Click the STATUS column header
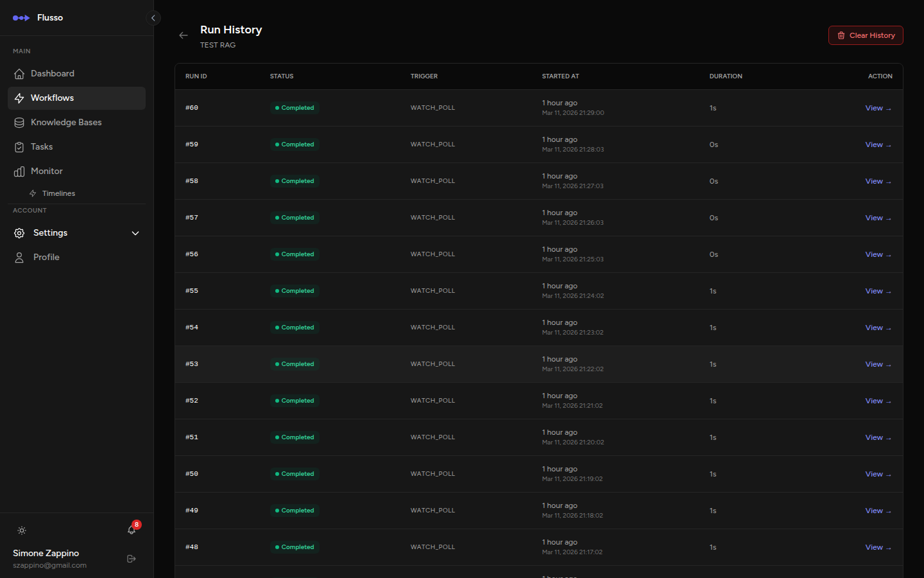The height and width of the screenshot is (578, 924). point(282,76)
